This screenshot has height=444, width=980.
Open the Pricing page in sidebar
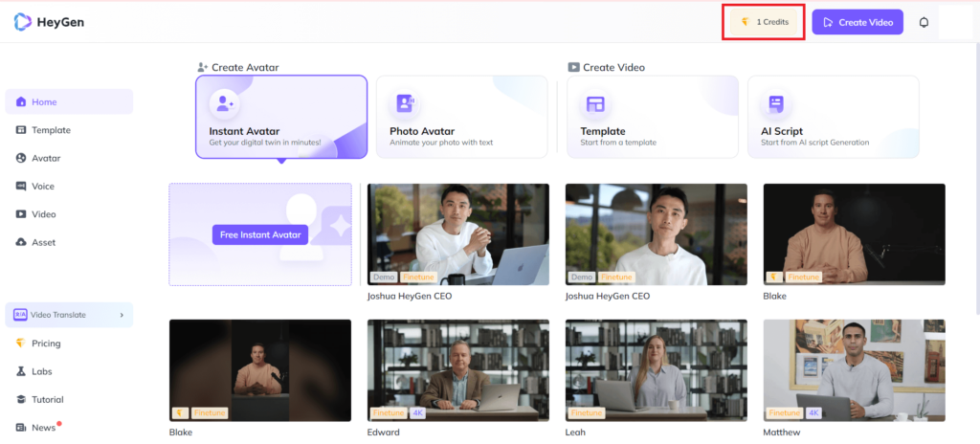point(45,344)
